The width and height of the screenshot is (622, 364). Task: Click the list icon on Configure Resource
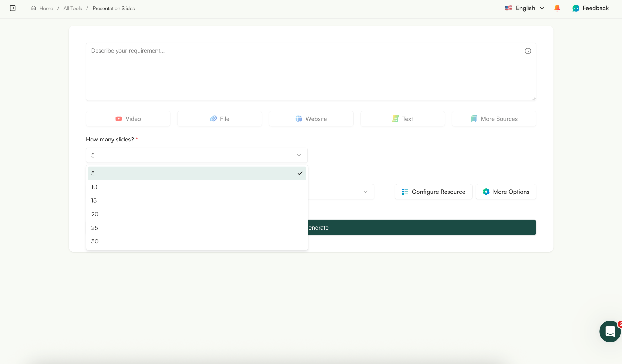[x=405, y=192]
